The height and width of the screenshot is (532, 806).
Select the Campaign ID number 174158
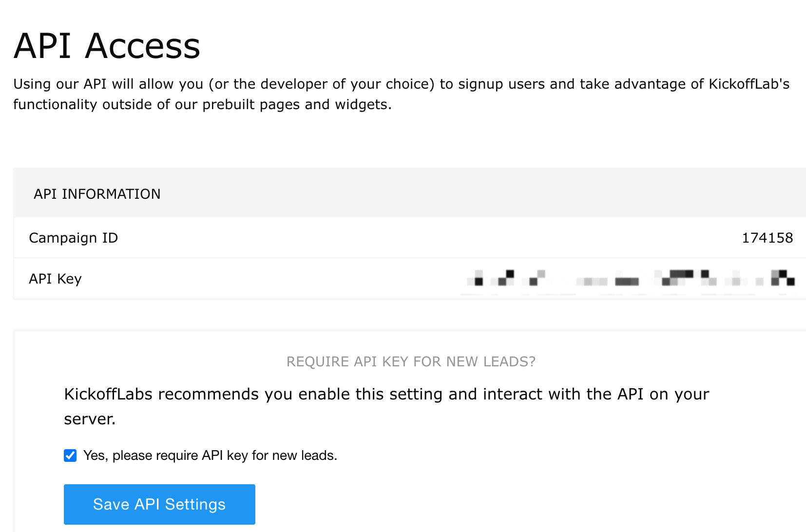click(767, 238)
